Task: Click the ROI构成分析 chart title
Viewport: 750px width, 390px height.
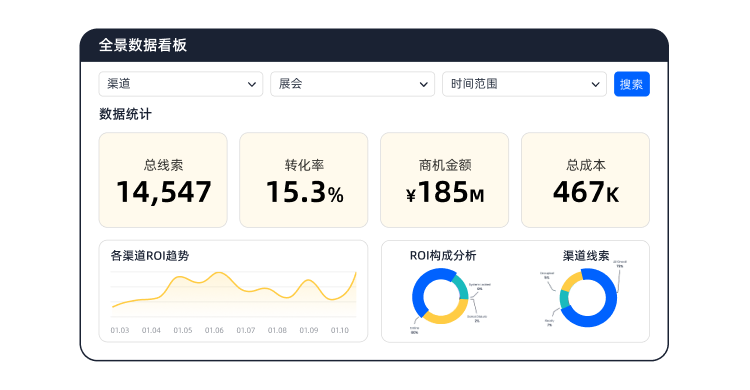Action: 443,256
